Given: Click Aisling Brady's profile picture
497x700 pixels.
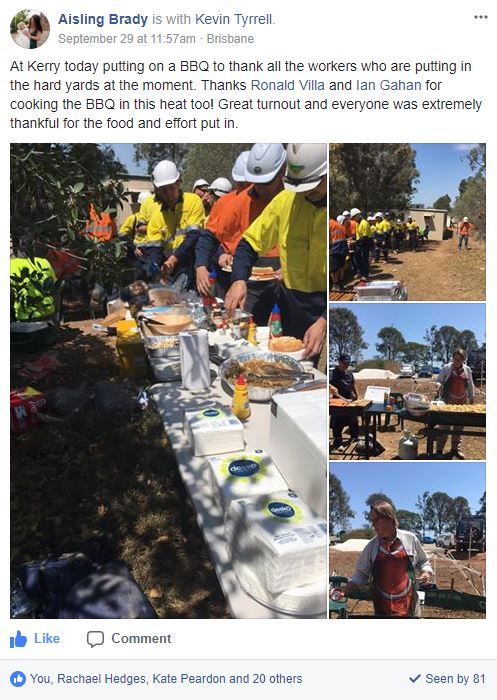Looking at the screenshot, I should (30, 29).
